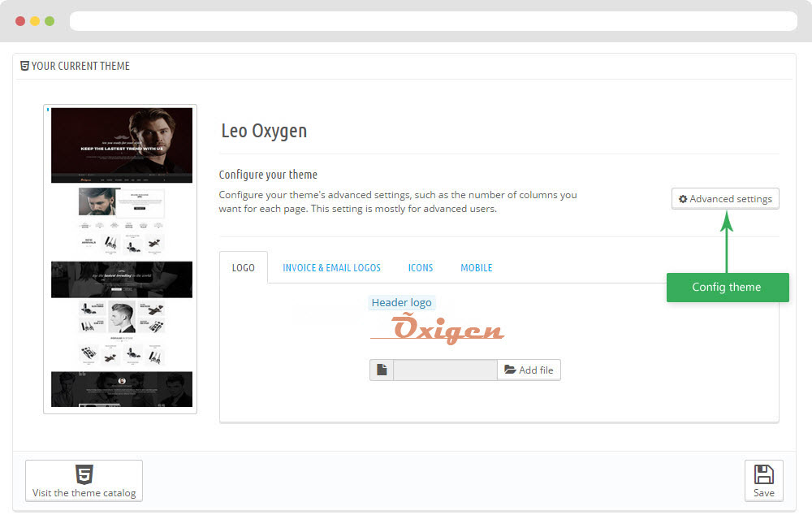
Task: Open the Leo Oxygen theme preview thumbnail
Action: [120, 259]
